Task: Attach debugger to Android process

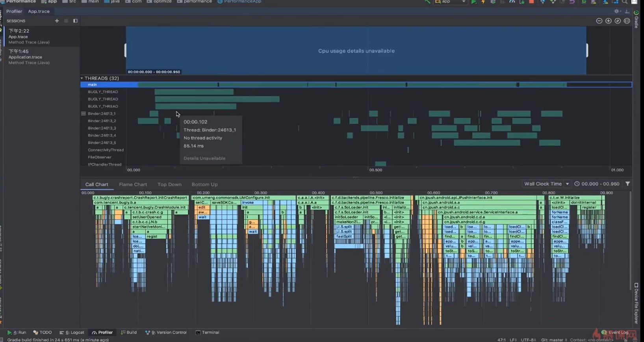Action: [x=522, y=2]
